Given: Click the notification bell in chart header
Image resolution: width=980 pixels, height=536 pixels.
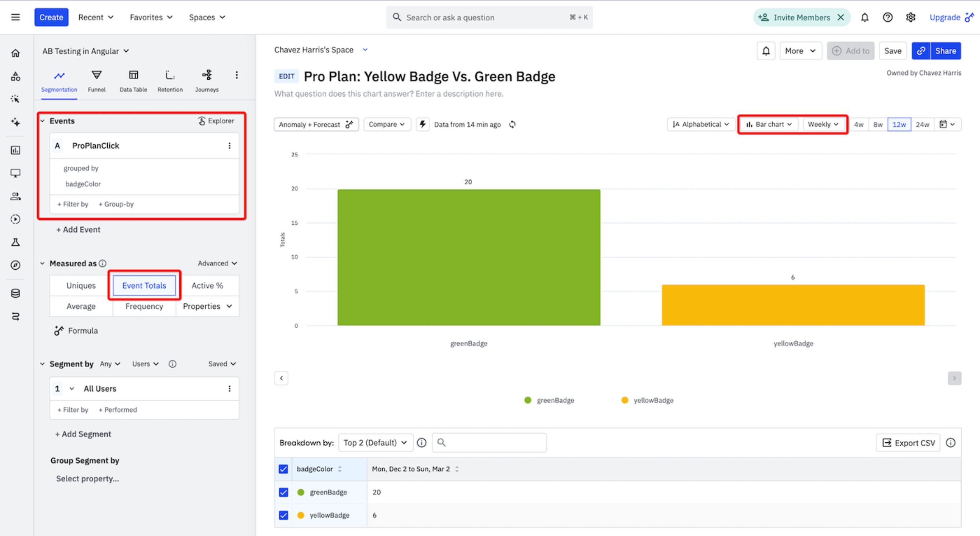Looking at the screenshot, I should pos(766,51).
